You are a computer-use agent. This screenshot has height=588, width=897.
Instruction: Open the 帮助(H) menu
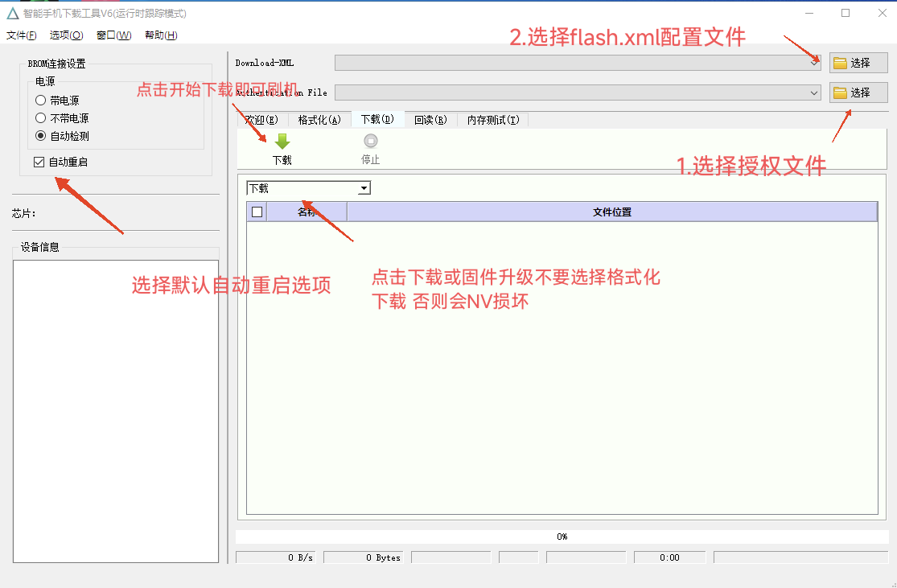pyautogui.click(x=161, y=35)
